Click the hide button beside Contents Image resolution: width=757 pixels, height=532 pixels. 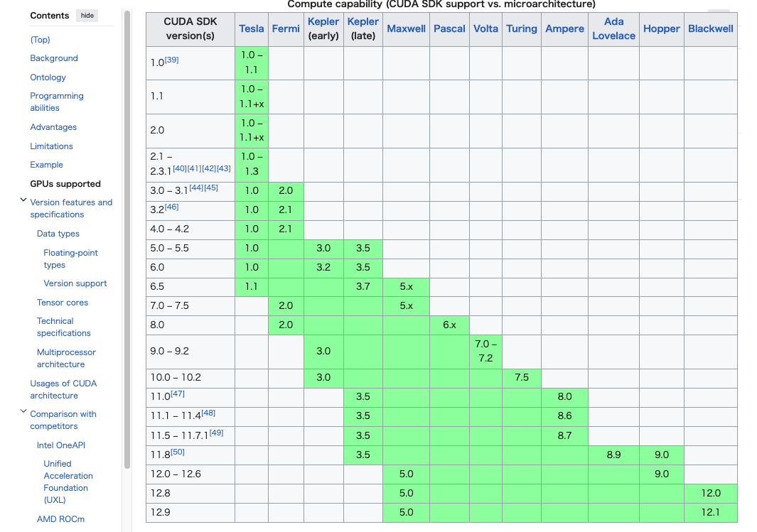point(87,16)
